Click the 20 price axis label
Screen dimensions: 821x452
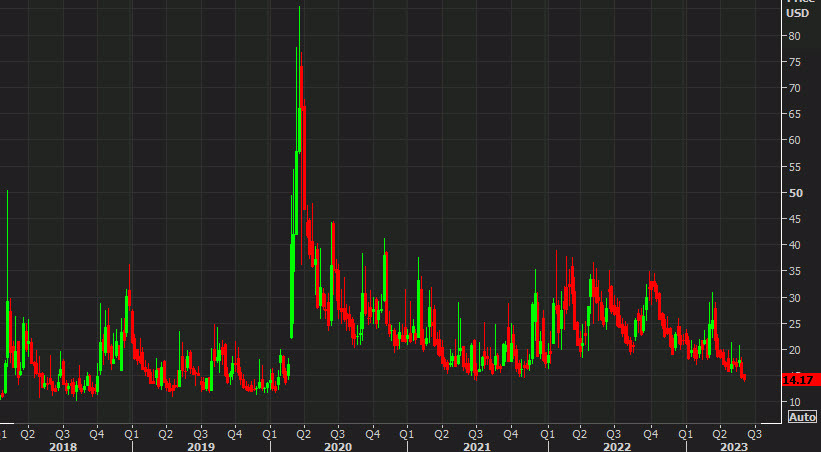[794, 350]
